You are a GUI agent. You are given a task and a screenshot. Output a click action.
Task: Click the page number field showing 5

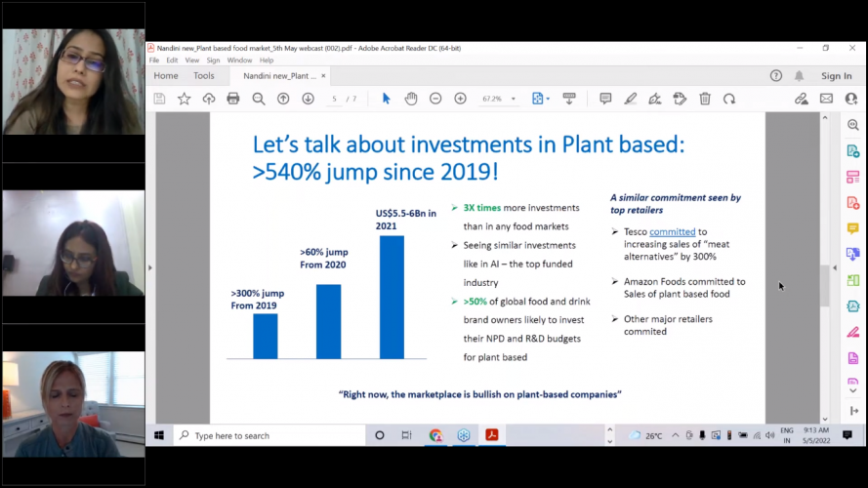tap(334, 99)
